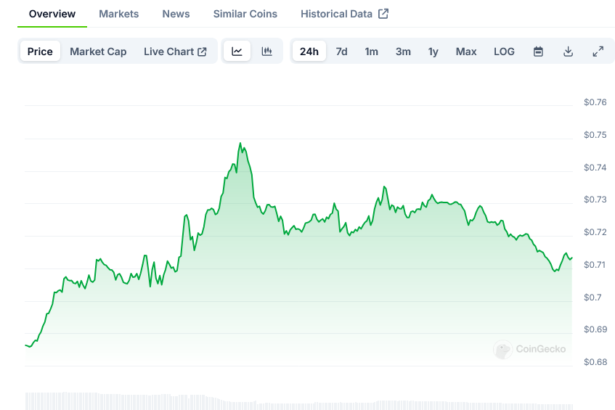Toggle LOG scale on chart
This screenshot has width=615, height=410.
click(504, 51)
